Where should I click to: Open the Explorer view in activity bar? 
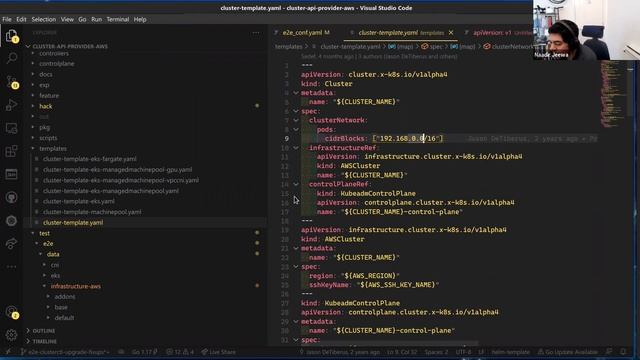pos(11,36)
